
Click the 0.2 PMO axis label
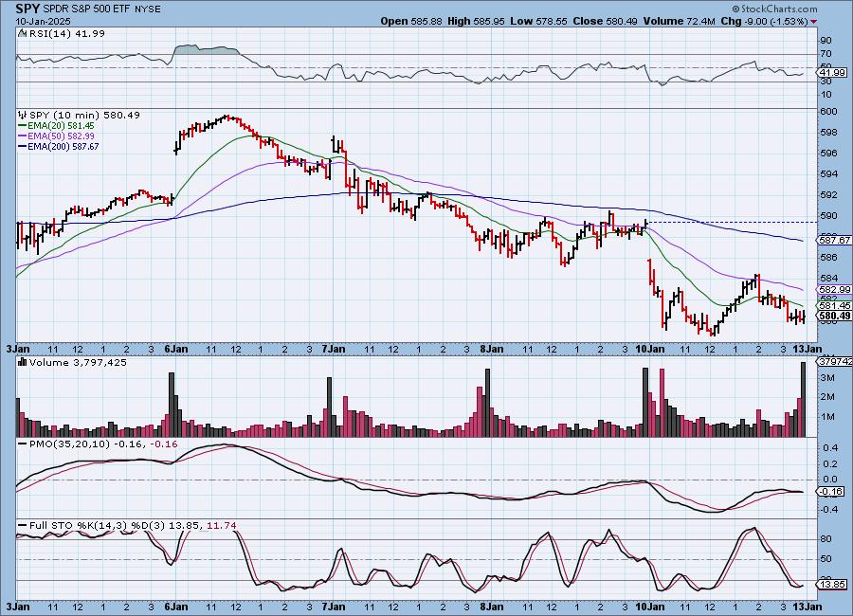tap(830, 463)
